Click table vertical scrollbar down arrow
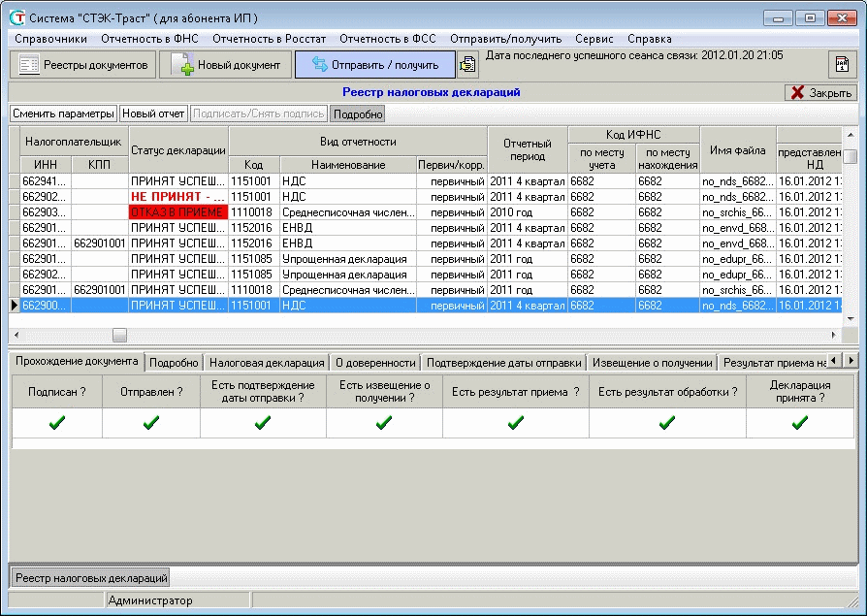This screenshot has height=616, width=867. 850,319
